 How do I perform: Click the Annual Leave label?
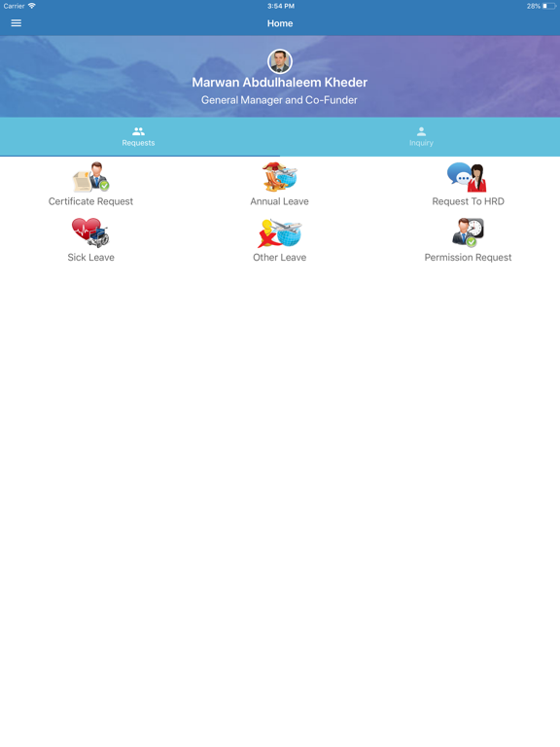280,201
